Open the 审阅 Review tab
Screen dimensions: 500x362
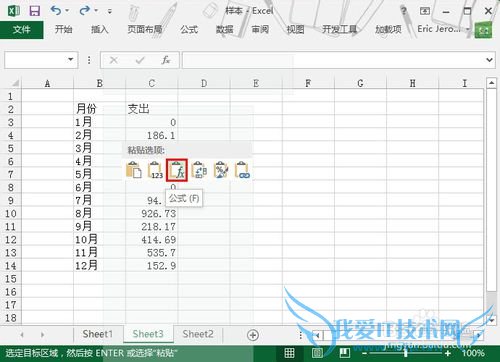pos(260,29)
